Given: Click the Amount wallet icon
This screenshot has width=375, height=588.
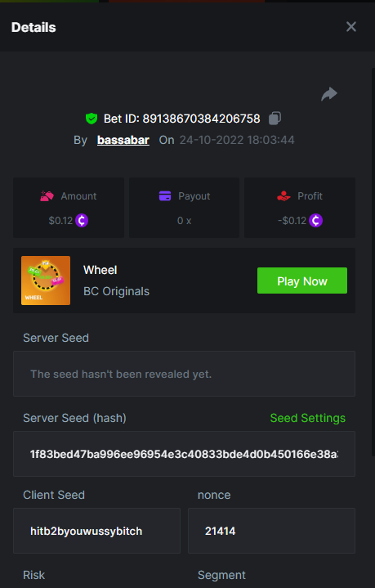Looking at the screenshot, I should (x=47, y=196).
